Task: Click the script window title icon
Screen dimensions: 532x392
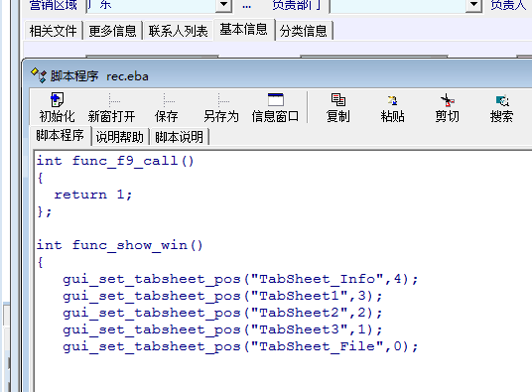Action: (39, 75)
